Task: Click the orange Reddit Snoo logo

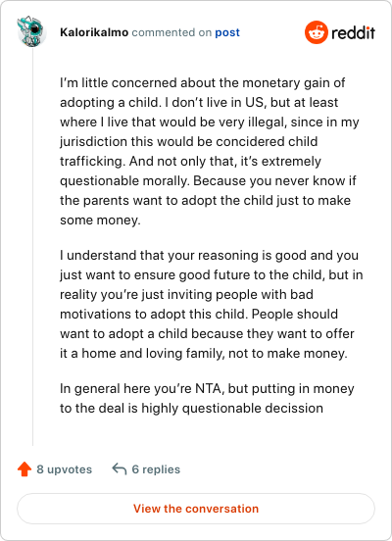Action: [x=317, y=32]
